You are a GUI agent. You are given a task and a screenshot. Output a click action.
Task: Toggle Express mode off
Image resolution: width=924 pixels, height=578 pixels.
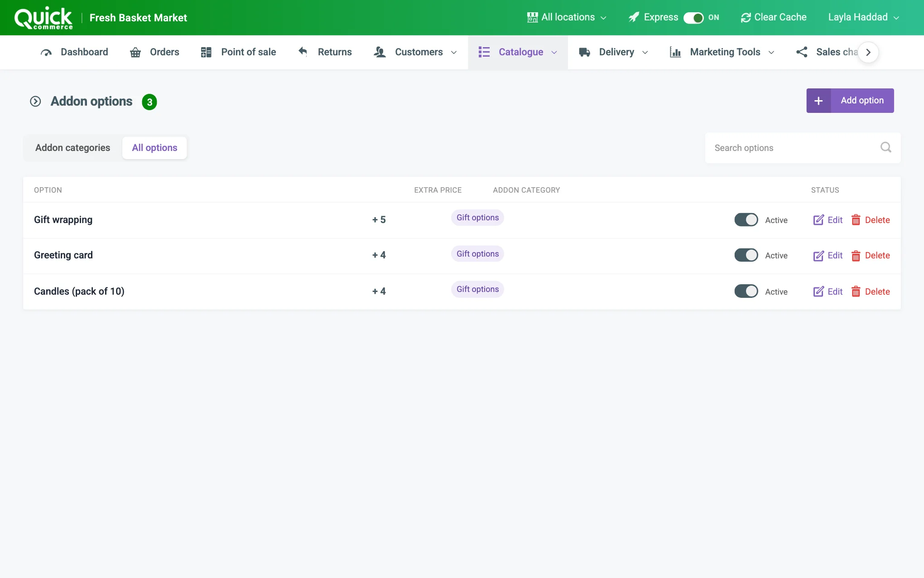693,18
